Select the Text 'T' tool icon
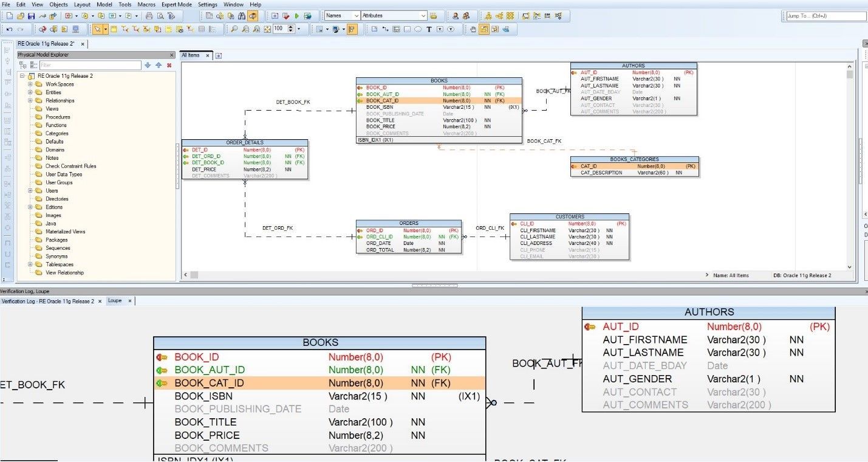This screenshot has width=868, height=462. point(429,29)
